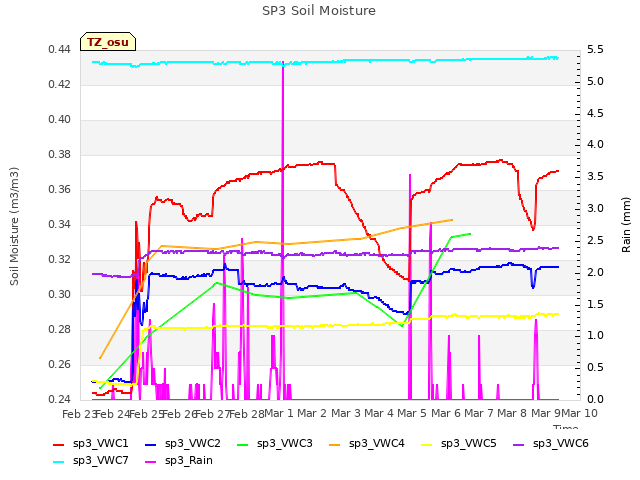The width and height of the screenshot is (640, 480).
Task: Click the 0.44 left axis value
Action: [59, 50]
